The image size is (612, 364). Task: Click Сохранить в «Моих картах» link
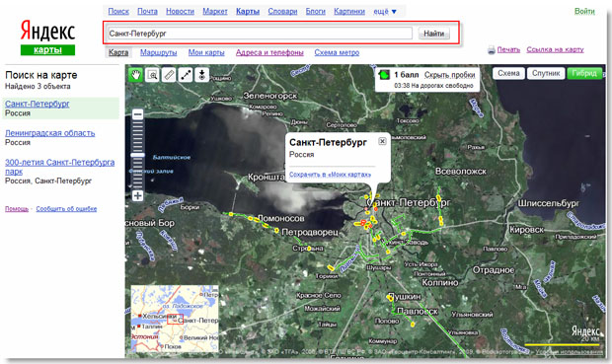331,175
